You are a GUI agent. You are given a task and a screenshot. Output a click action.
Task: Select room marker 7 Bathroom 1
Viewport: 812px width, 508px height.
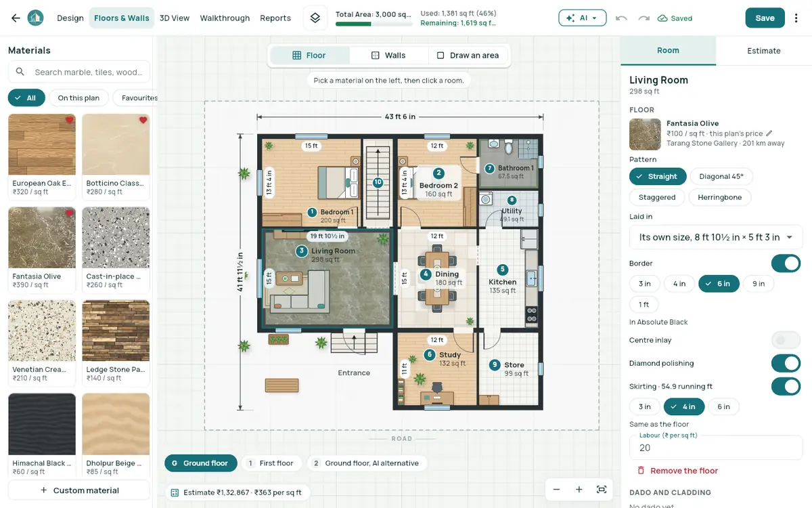(490, 168)
